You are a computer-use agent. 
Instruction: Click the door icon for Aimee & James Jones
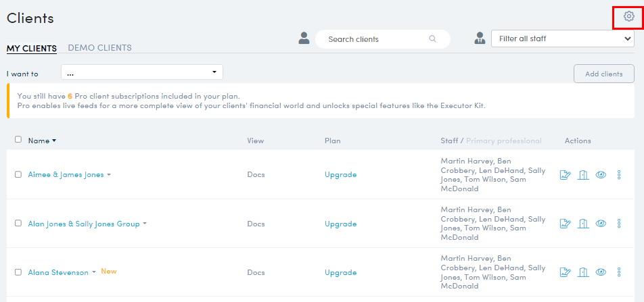[x=583, y=175]
